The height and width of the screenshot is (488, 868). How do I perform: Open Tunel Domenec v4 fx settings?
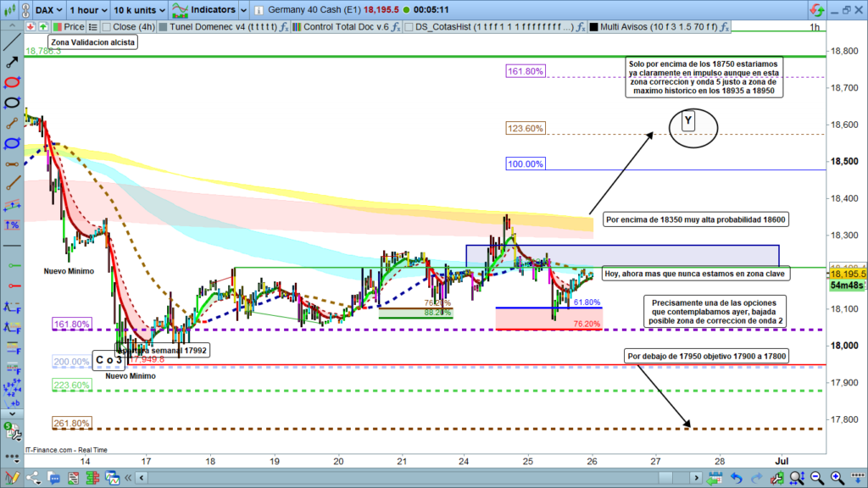click(x=284, y=27)
